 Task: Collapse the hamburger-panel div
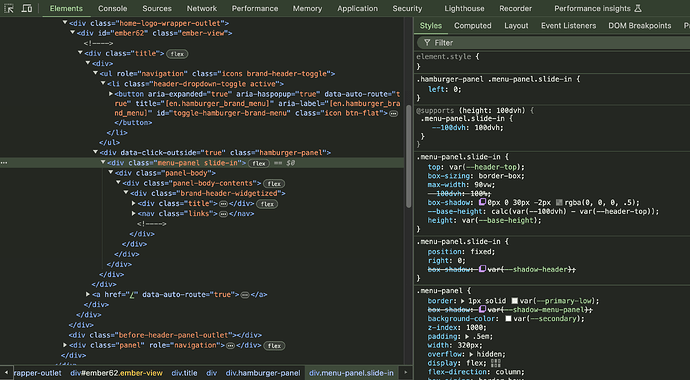(x=95, y=152)
